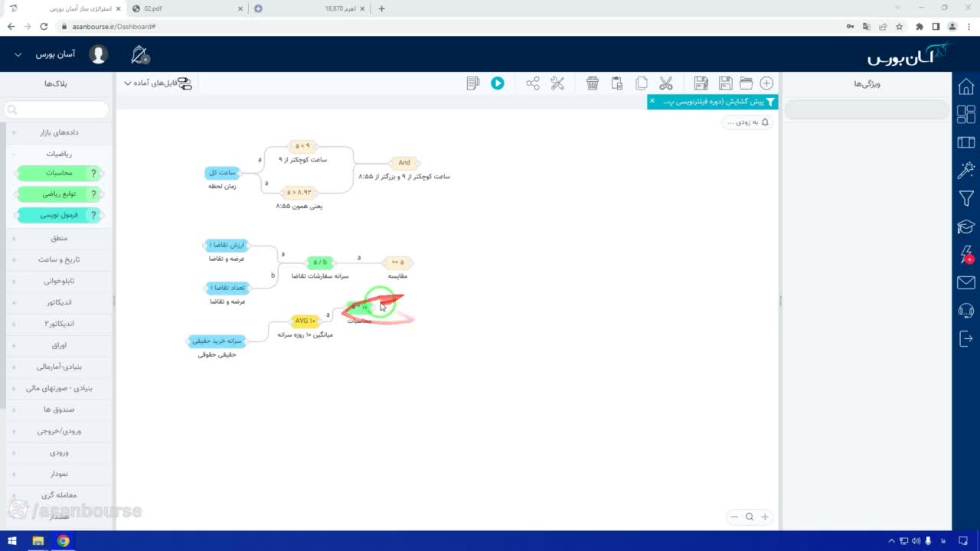Click the به زودی notification button
Viewport: 980px width, 551px height.
click(747, 122)
